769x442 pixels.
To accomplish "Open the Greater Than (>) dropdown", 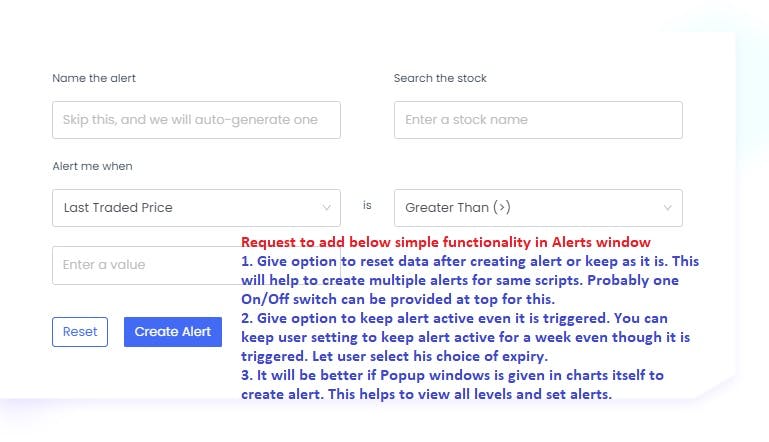I will 538,208.
